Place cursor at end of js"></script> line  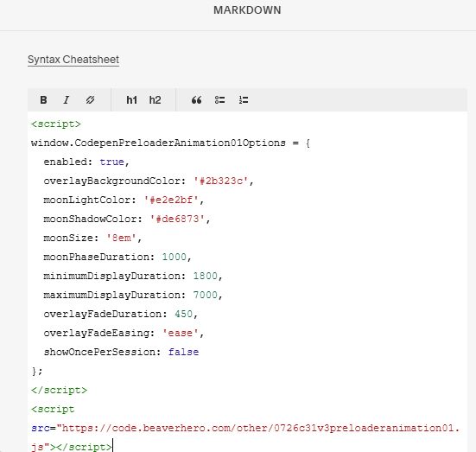[111, 447]
